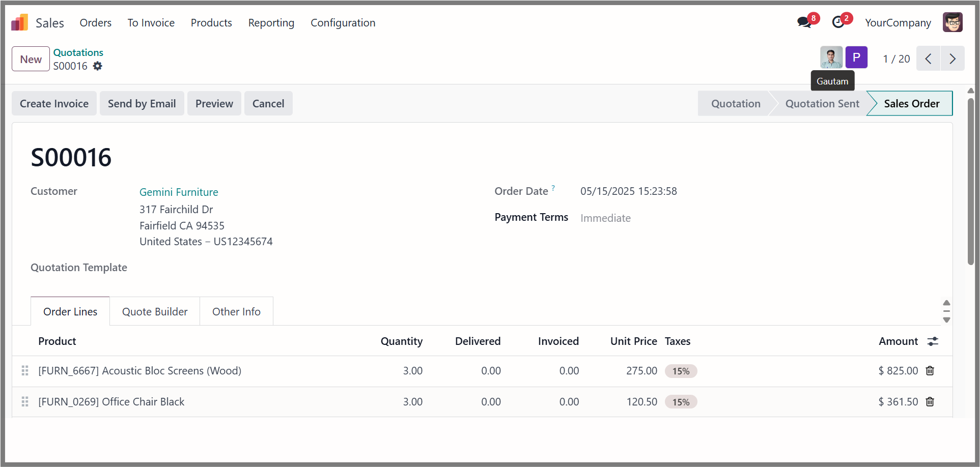Go to the next record arrow
Image resolution: width=980 pixels, height=467 pixels.
(x=953, y=59)
